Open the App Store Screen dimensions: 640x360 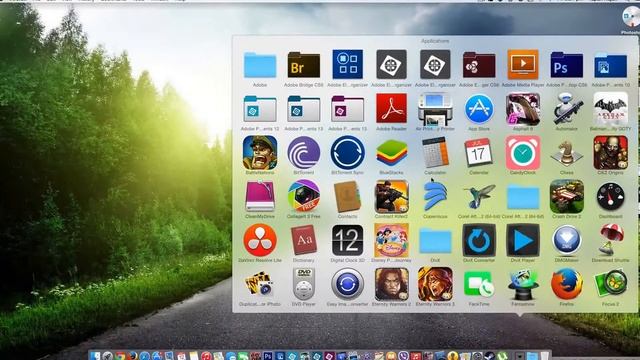(479, 109)
